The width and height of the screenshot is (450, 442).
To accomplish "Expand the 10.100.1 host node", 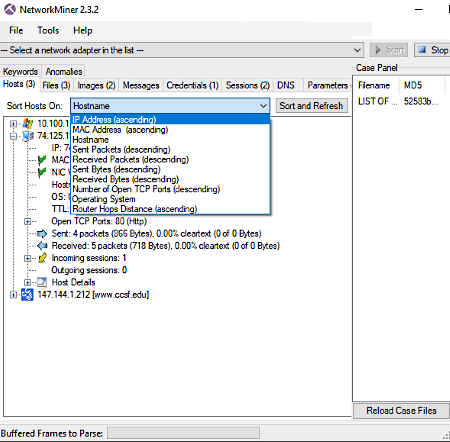I will click(13, 124).
